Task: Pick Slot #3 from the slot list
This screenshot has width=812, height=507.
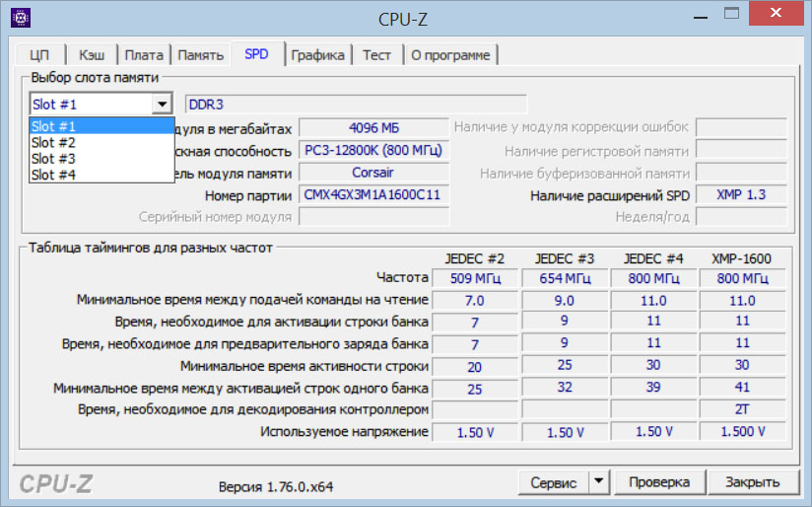Action: 101,159
